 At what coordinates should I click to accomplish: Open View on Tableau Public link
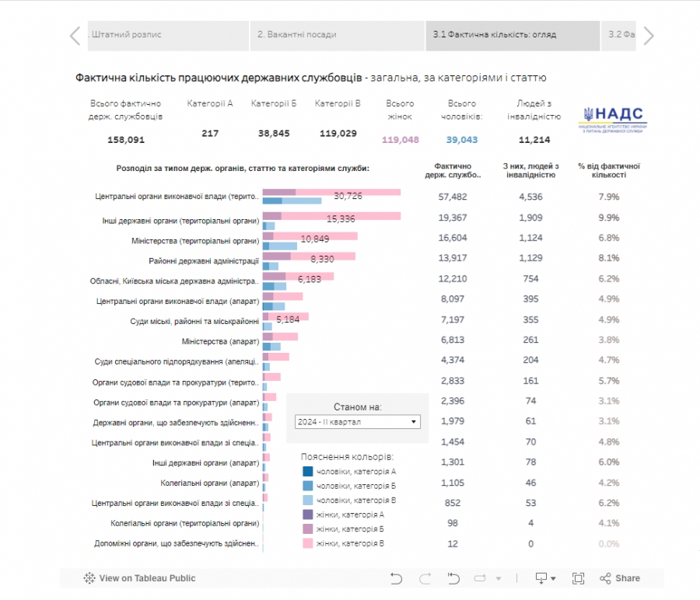(x=140, y=578)
